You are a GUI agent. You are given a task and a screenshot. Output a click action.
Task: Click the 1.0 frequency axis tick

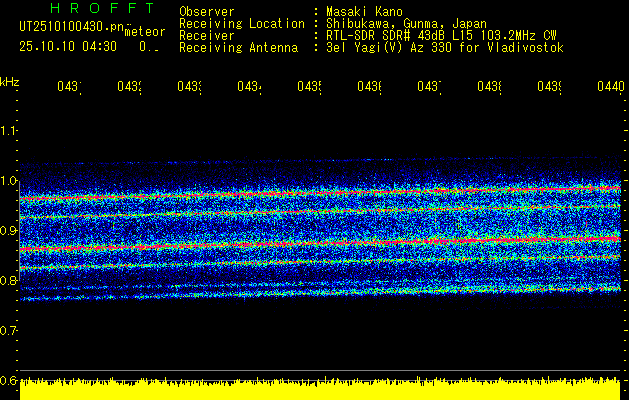pos(9,181)
